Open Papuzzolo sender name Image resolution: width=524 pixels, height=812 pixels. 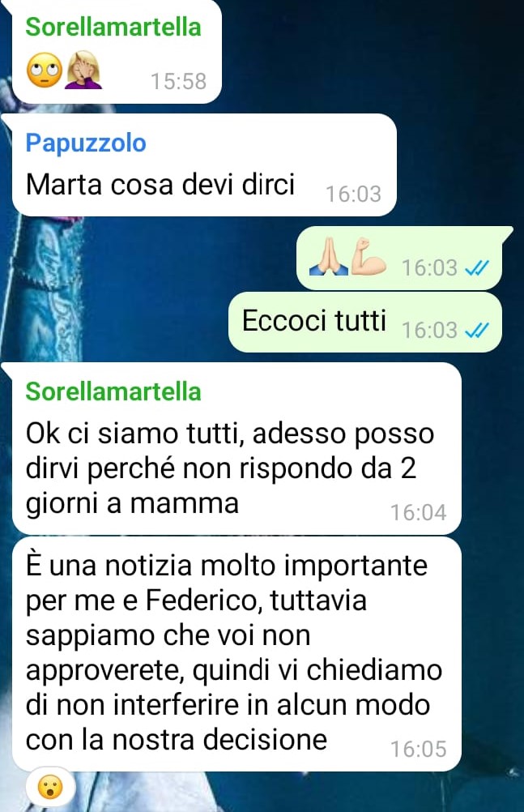86,143
